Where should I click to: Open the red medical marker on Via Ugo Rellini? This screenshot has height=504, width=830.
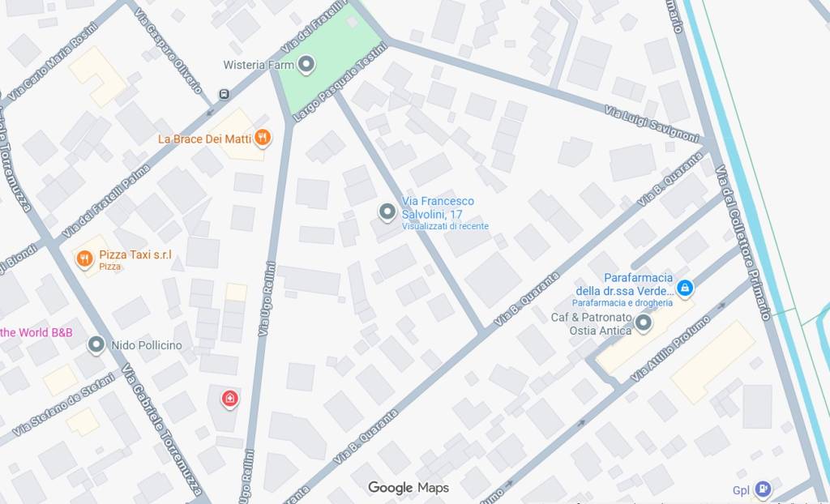pyautogui.click(x=229, y=399)
